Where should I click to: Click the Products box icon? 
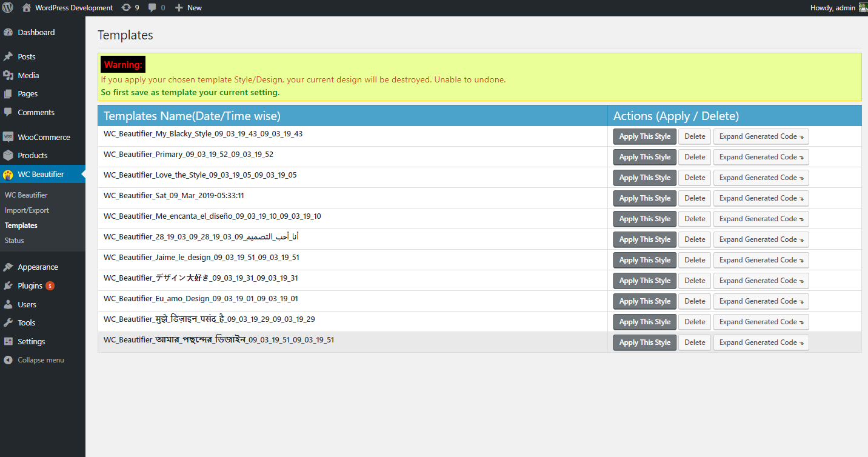pos(8,155)
